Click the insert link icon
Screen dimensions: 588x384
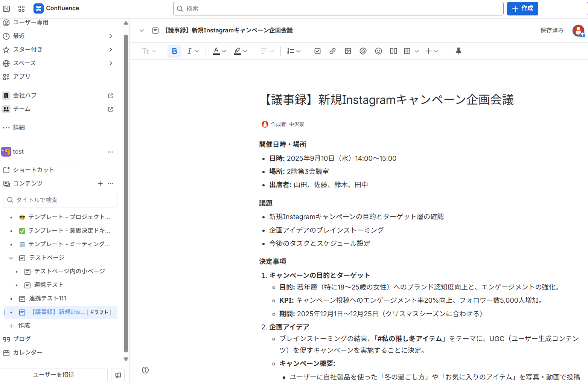(332, 51)
